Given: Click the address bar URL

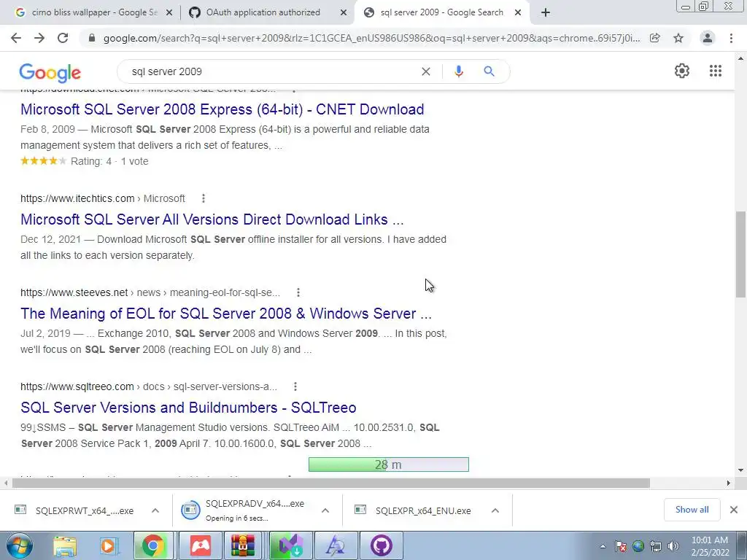Looking at the screenshot, I should point(371,38).
